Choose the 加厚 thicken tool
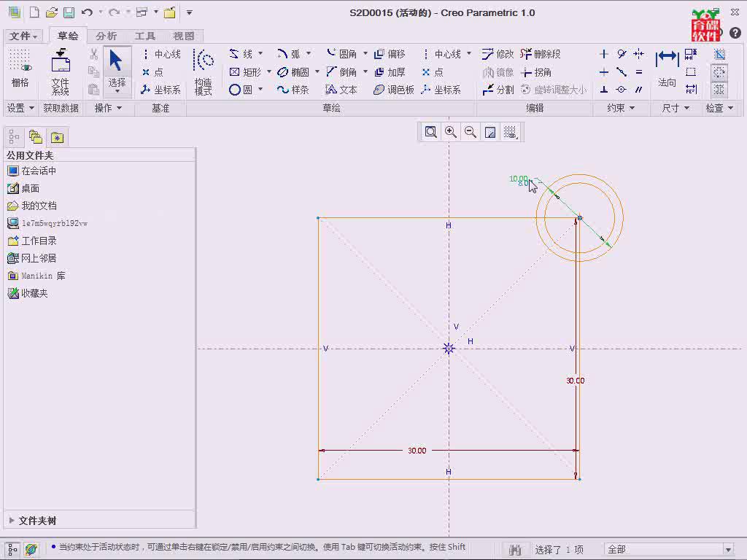 tap(390, 72)
